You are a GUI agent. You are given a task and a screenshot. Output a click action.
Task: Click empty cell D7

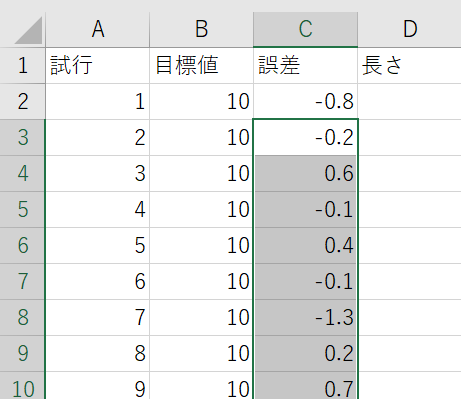410,281
